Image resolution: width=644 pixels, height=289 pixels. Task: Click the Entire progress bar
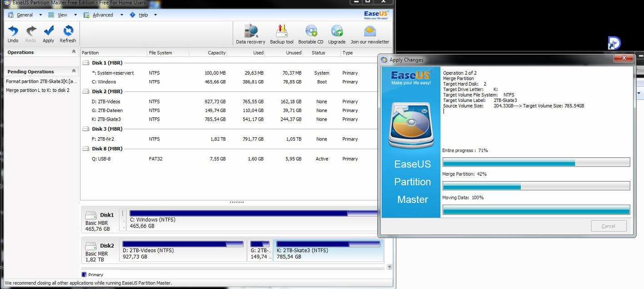point(536,162)
